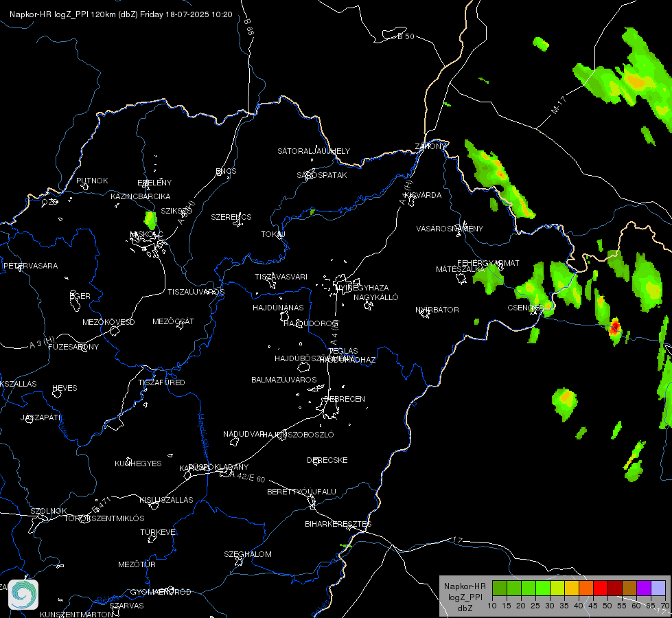This screenshot has height=618, width=672.
Task: Click the NÁDUDVAR town label
Action: pyautogui.click(x=244, y=434)
